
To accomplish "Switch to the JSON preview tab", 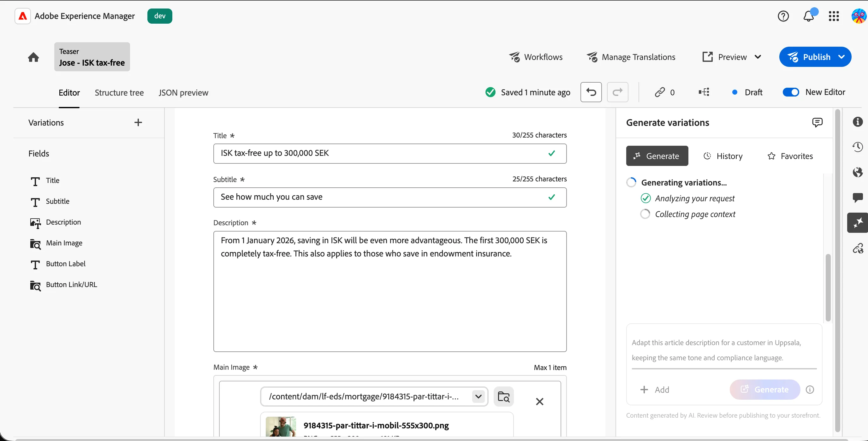I will pyautogui.click(x=184, y=92).
